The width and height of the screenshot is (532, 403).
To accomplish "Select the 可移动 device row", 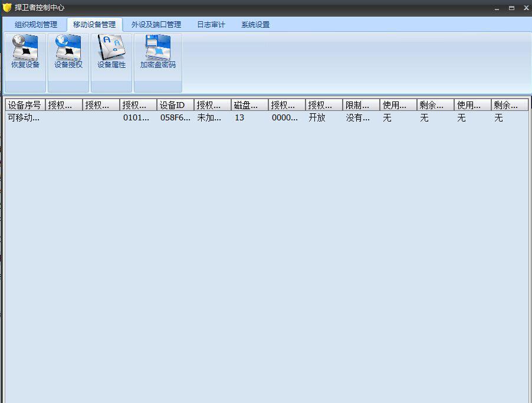I will coord(24,118).
